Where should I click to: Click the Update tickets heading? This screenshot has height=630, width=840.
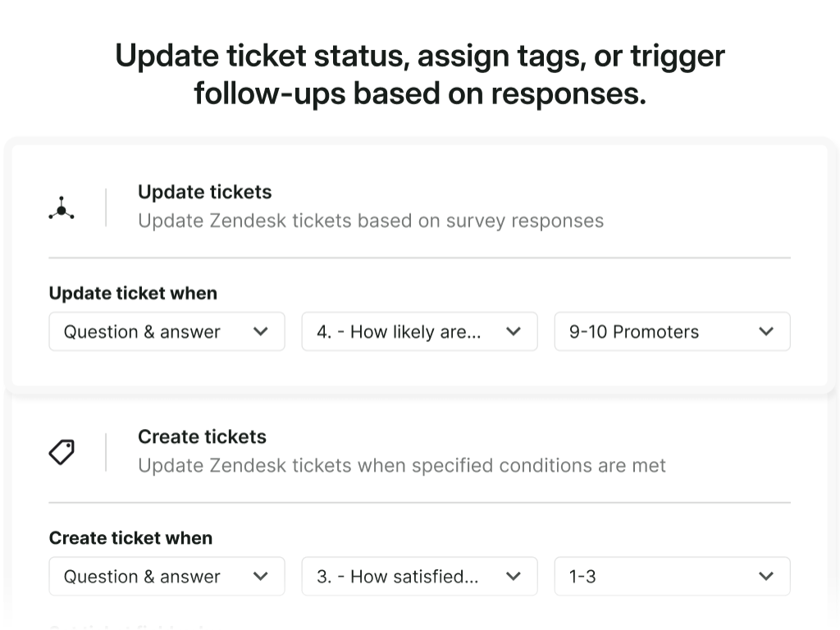[204, 192]
